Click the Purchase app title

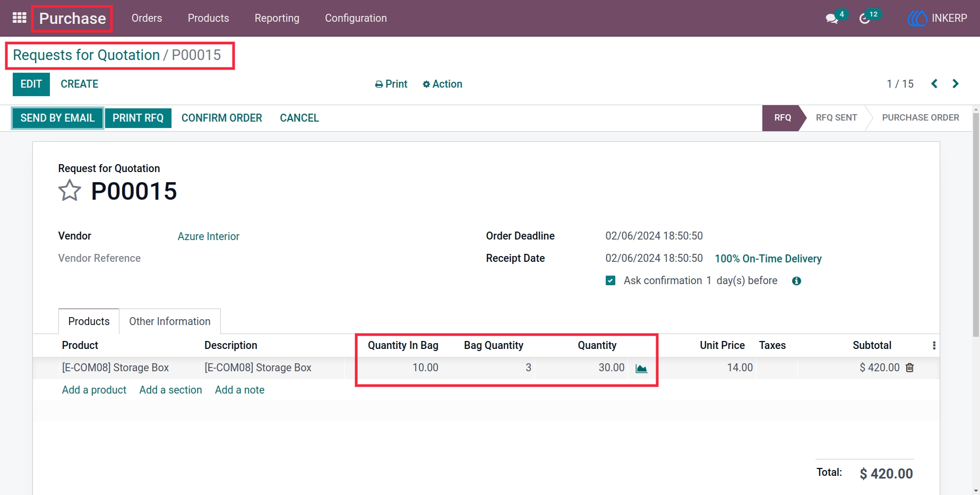click(x=73, y=19)
